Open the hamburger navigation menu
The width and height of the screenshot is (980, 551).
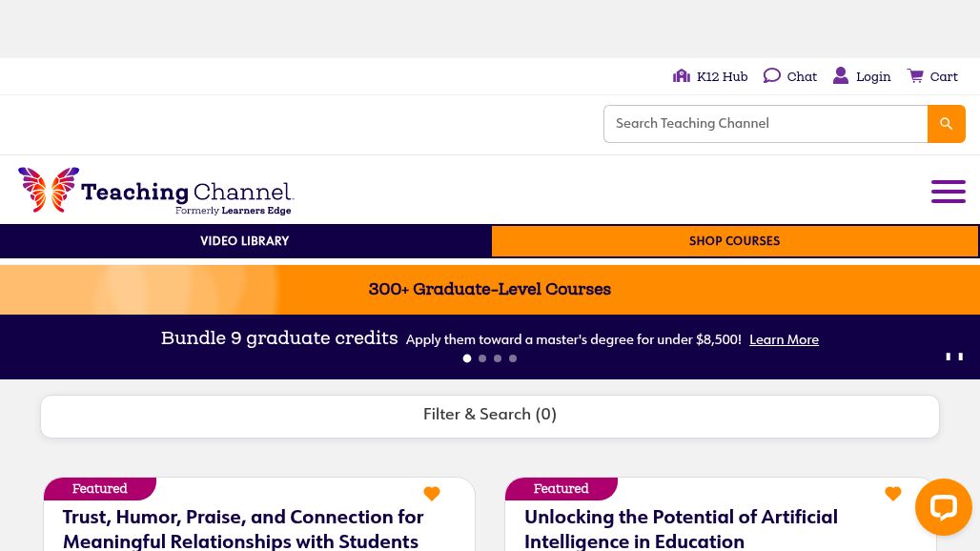coord(949,192)
